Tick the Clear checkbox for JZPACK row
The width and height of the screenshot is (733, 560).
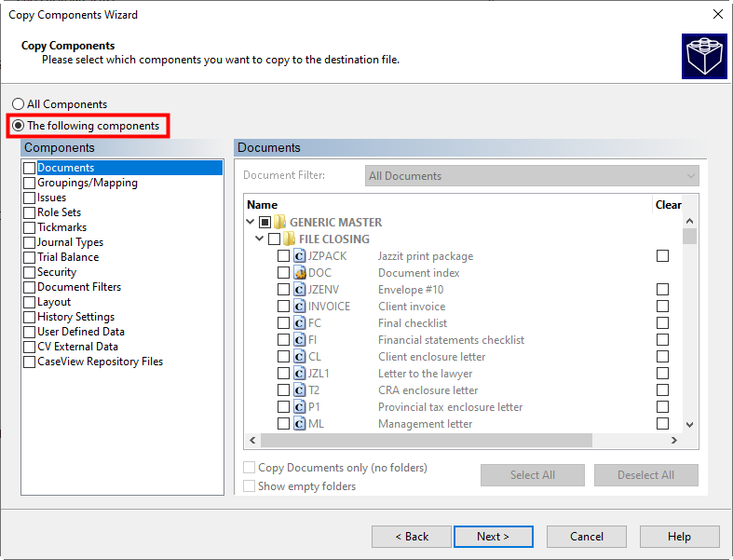(x=662, y=256)
